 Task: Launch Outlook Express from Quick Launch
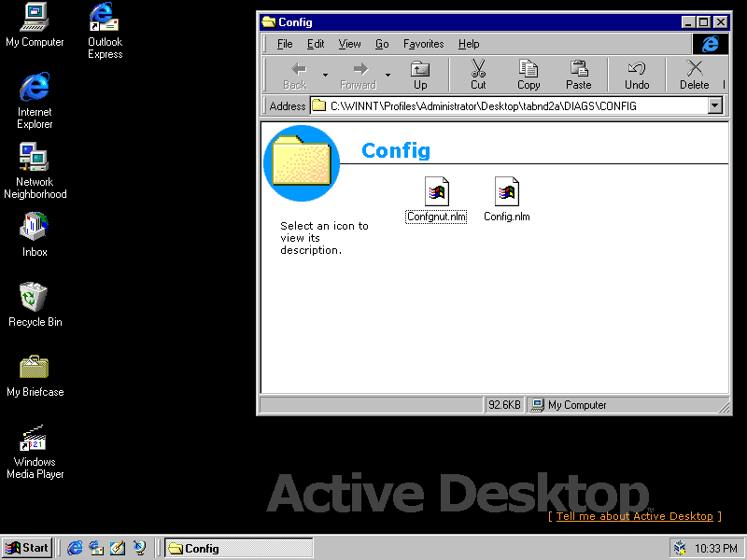coord(96,548)
